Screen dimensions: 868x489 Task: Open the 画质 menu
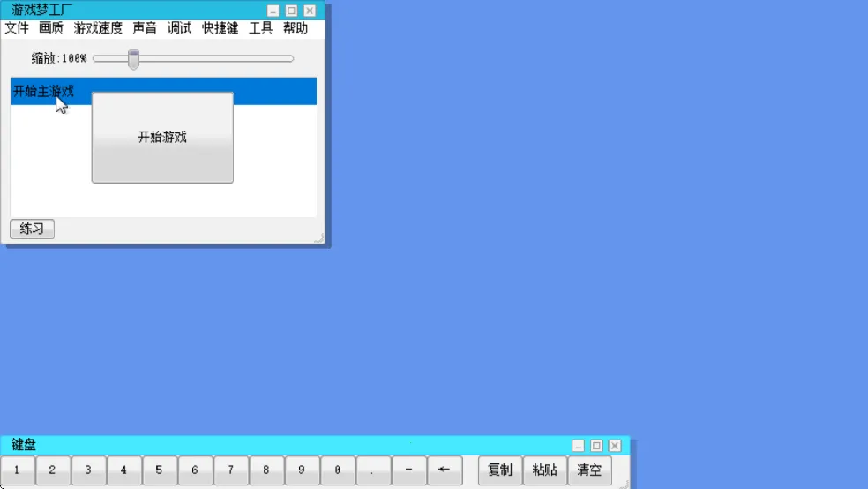51,28
